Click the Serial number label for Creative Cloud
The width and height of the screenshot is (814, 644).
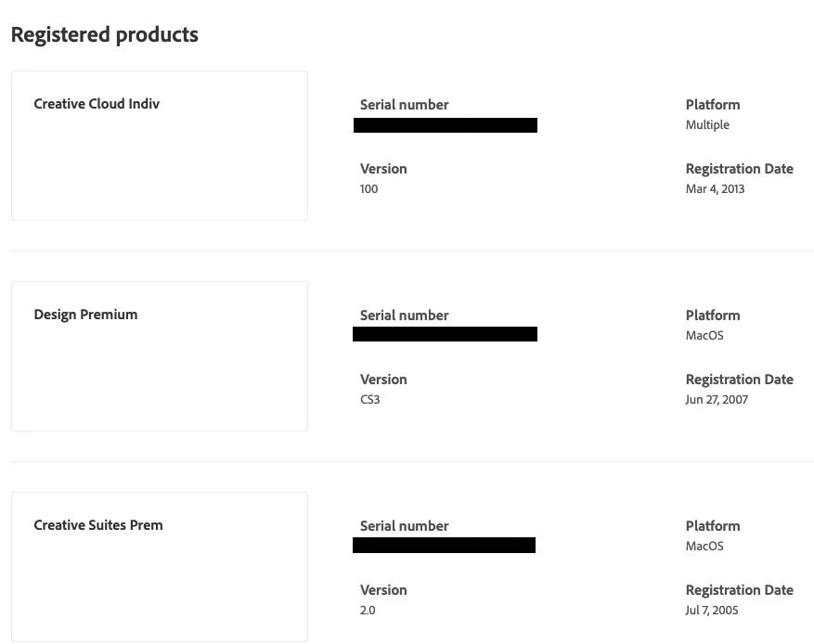pyautogui.click(x=404, y=105)
